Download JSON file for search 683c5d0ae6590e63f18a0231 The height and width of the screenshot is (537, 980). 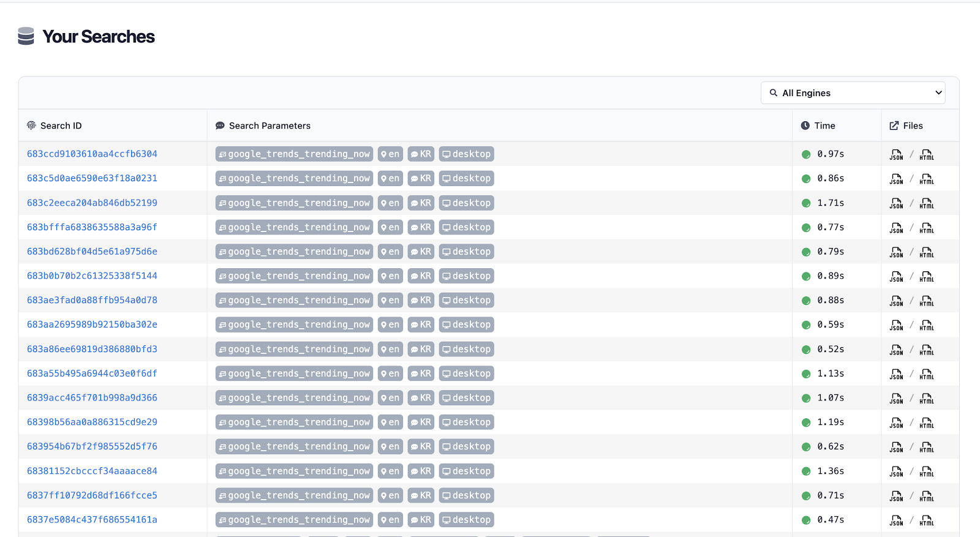pyautogui.click(x=896, y=179)
